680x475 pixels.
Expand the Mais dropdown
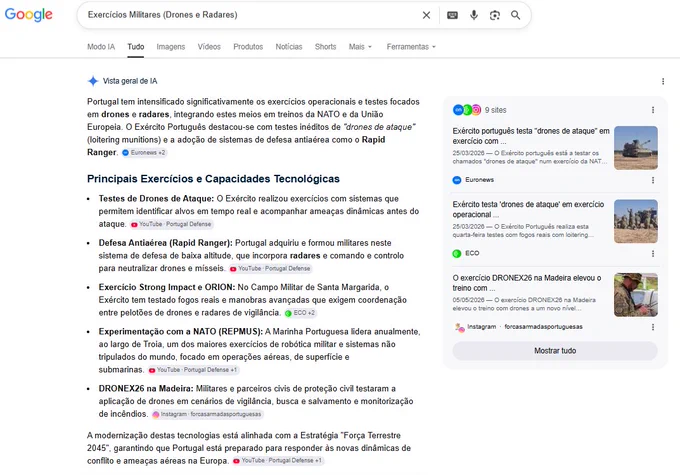pyautogui.click(x=360, y=46)
